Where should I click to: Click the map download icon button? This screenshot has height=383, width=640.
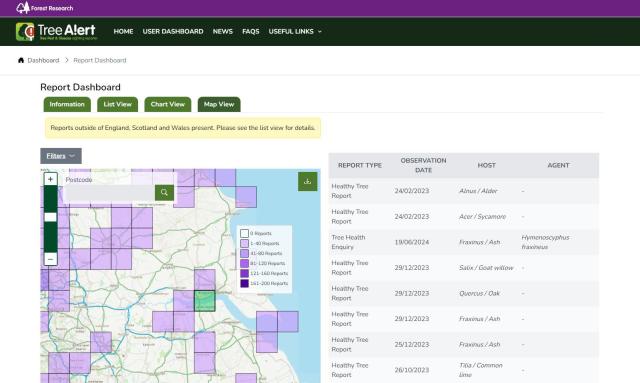307,181
